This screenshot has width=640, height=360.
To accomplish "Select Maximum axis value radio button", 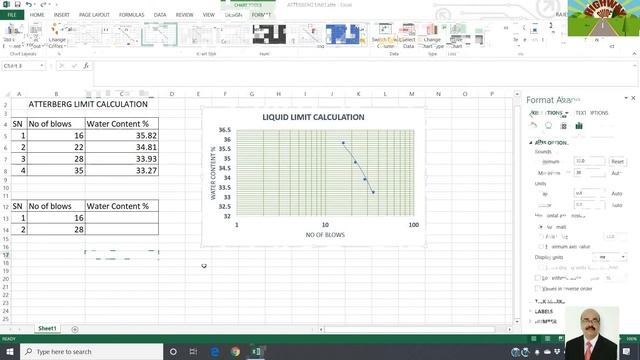I will [541, 247].
